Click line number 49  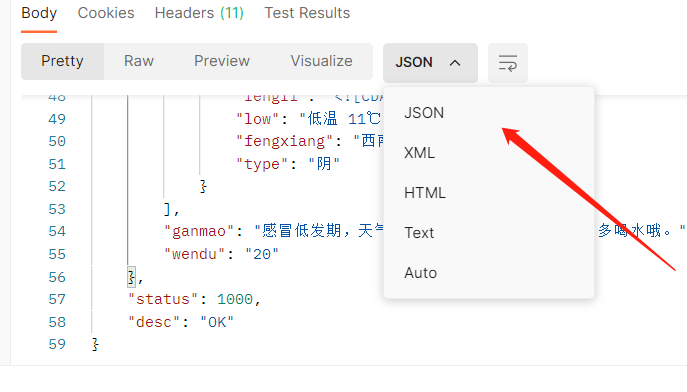point(57,119)
